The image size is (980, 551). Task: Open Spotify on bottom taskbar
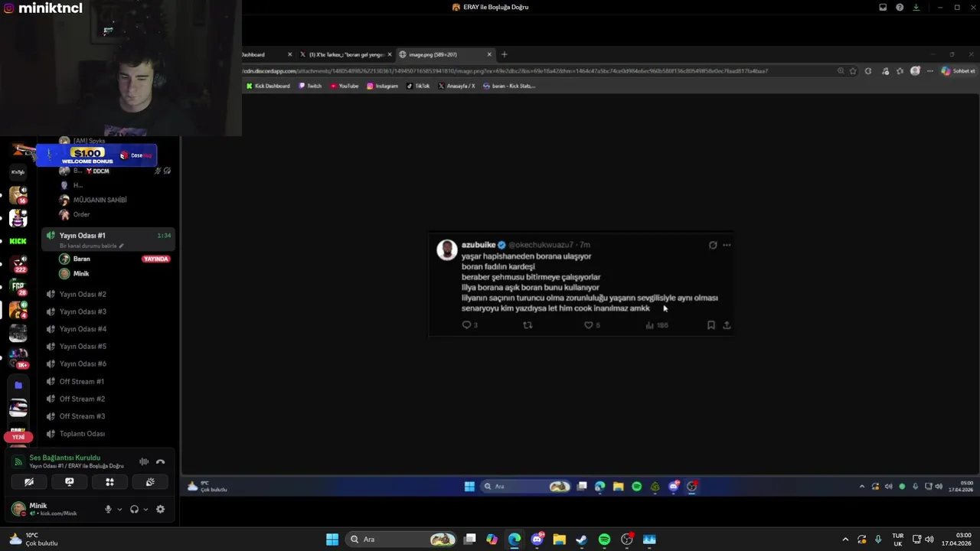[x=604, y=540]
